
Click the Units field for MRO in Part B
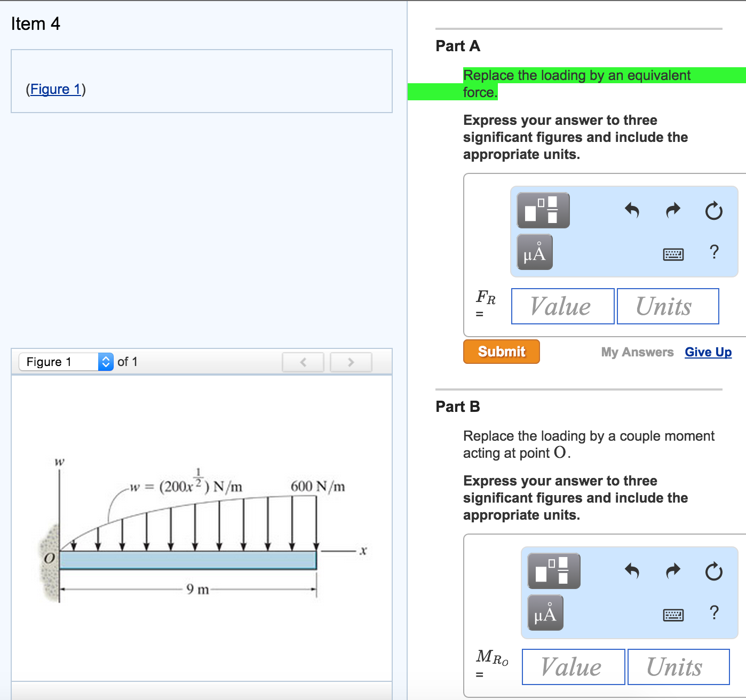pos(678,666)
